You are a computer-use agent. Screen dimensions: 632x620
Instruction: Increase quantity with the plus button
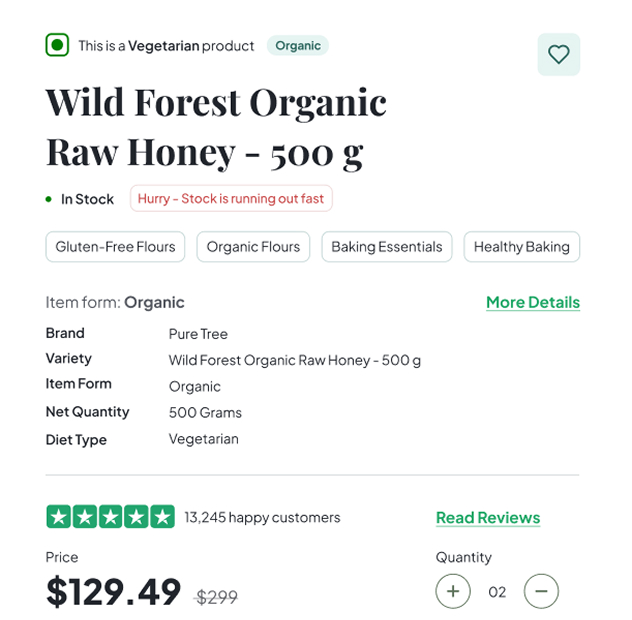point(453,591)
